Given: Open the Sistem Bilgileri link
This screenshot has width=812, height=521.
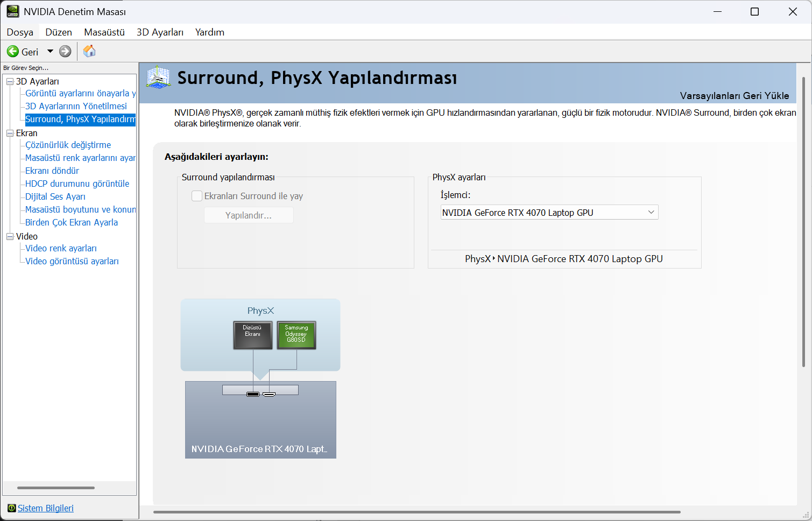Looking at the screenshot, I should (46, 508).
